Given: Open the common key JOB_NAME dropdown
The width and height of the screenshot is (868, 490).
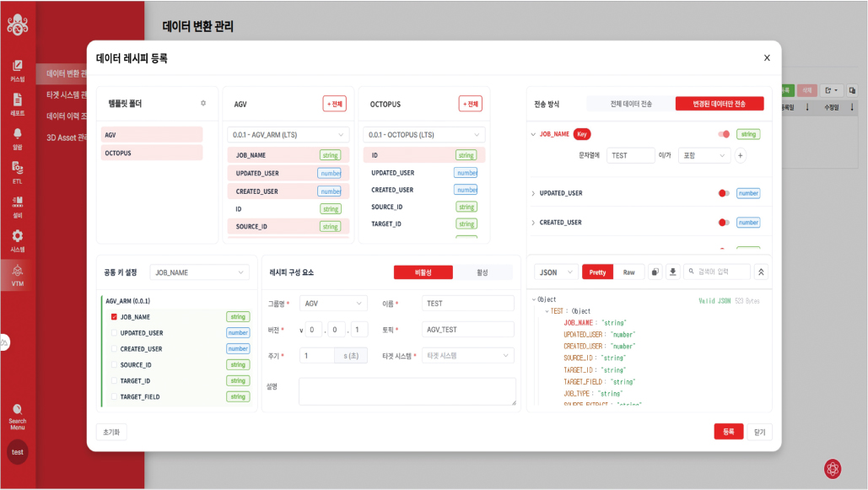Looking at the screenshot, I should (199, 272).
